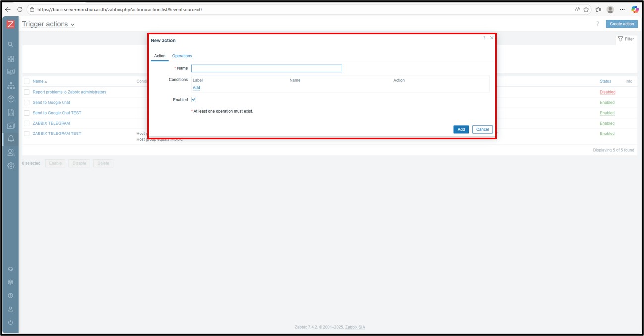Expand the Filter panel

coord(626,39)
